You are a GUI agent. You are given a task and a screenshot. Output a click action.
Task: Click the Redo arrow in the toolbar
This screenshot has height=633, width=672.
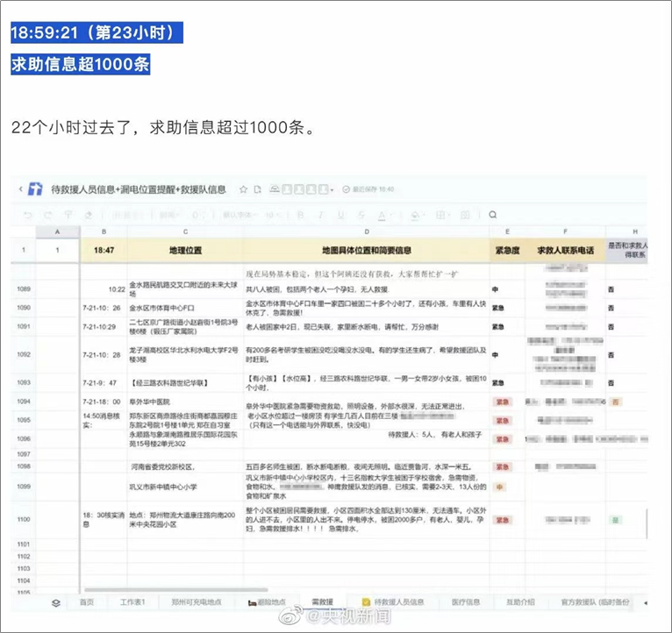48,215
